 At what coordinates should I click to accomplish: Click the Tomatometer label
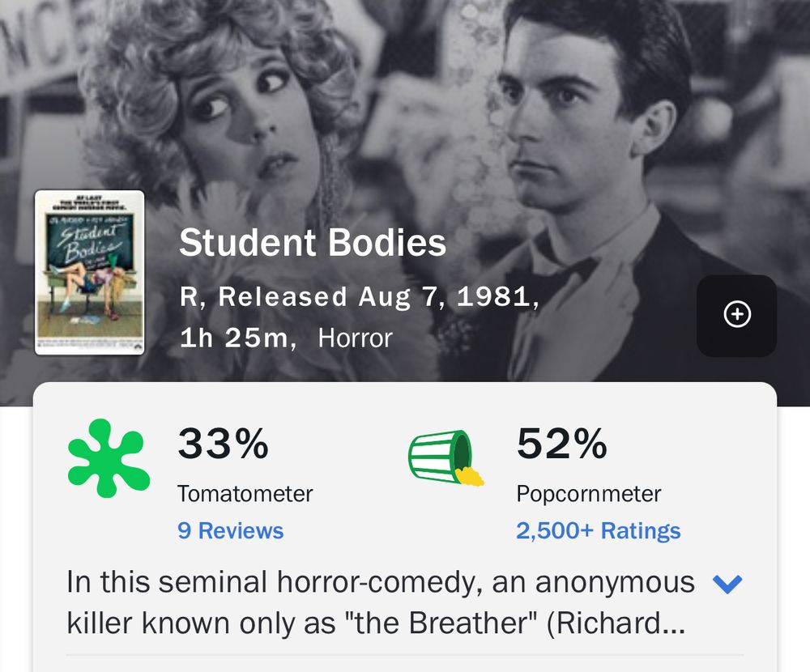pos(246,494)
